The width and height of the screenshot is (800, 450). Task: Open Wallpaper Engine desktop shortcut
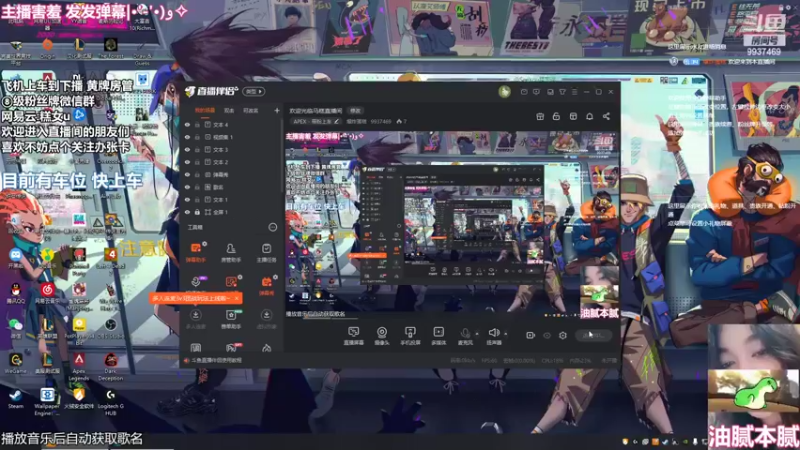pyautogui.click(x=46, y=402)
